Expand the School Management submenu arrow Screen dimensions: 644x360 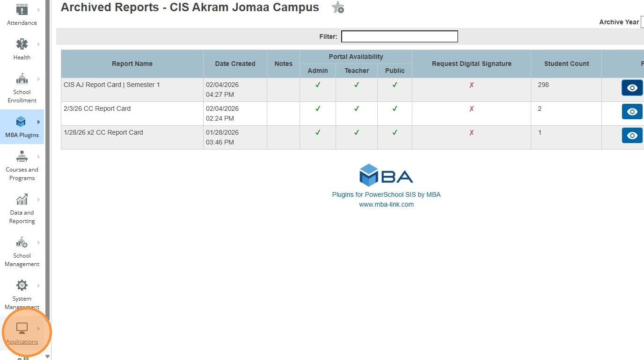[39, 243]
